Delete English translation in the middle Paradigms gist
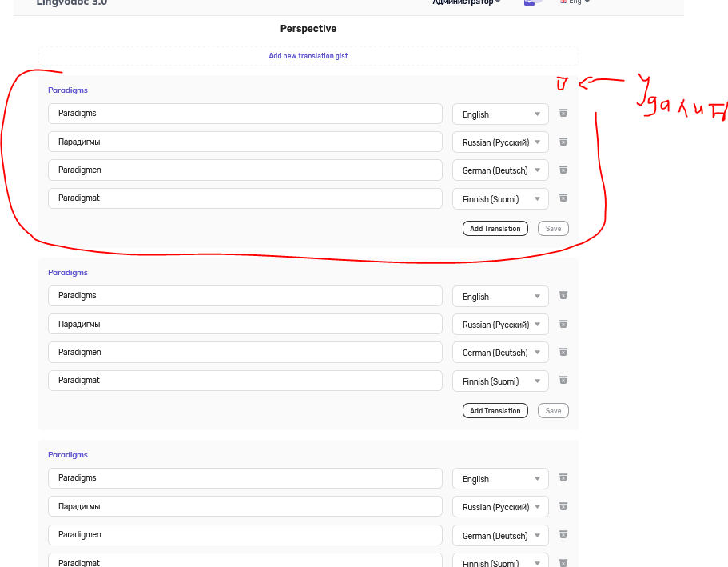728x567 pixels. (x=563, y=295)
